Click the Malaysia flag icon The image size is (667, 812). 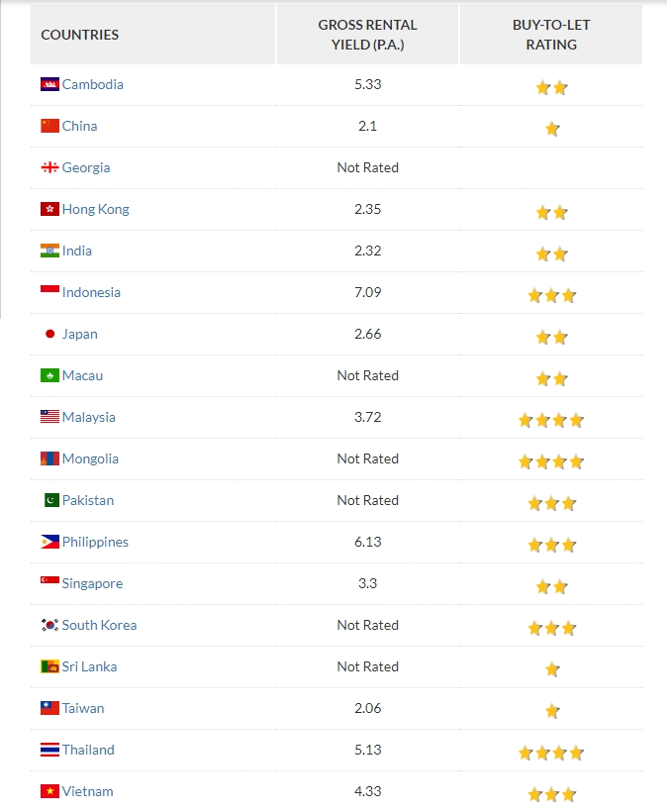pyautogui.click(x=49, y=417)
